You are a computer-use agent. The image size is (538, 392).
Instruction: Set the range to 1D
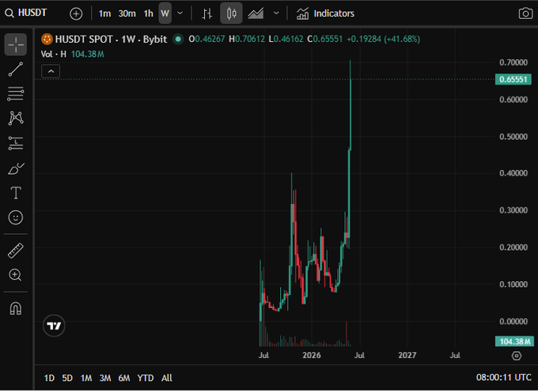[49, 378]
